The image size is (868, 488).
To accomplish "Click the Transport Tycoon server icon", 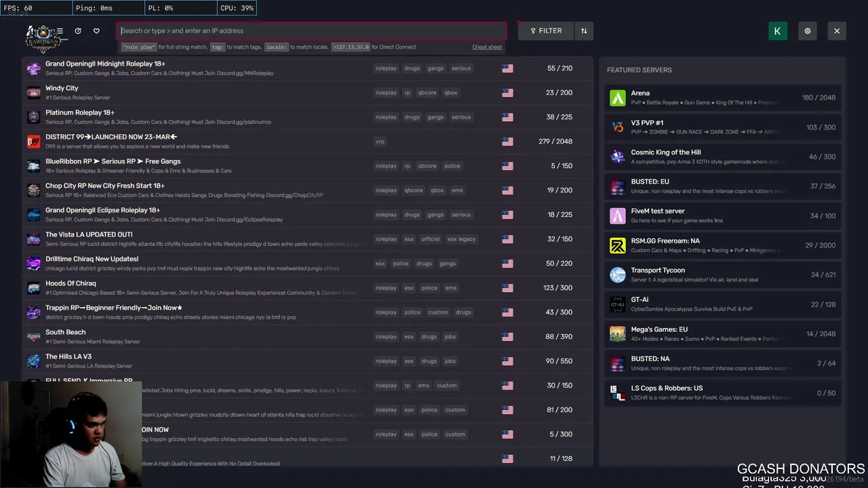I will [617, 274].
